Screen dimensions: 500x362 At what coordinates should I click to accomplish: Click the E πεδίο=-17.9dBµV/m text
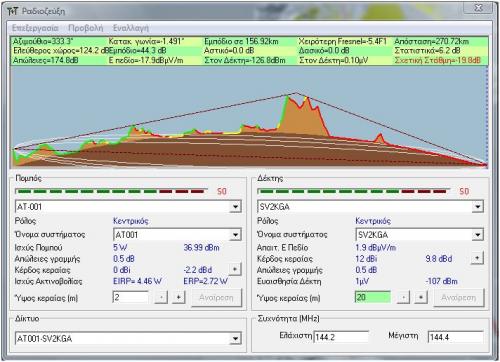[x=146, y=60]
